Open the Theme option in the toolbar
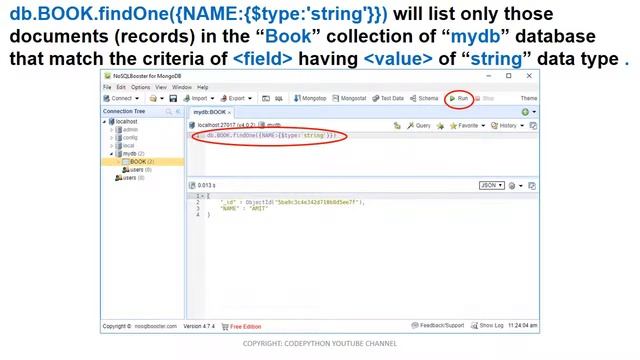640x360 pixels. (529, 98)
